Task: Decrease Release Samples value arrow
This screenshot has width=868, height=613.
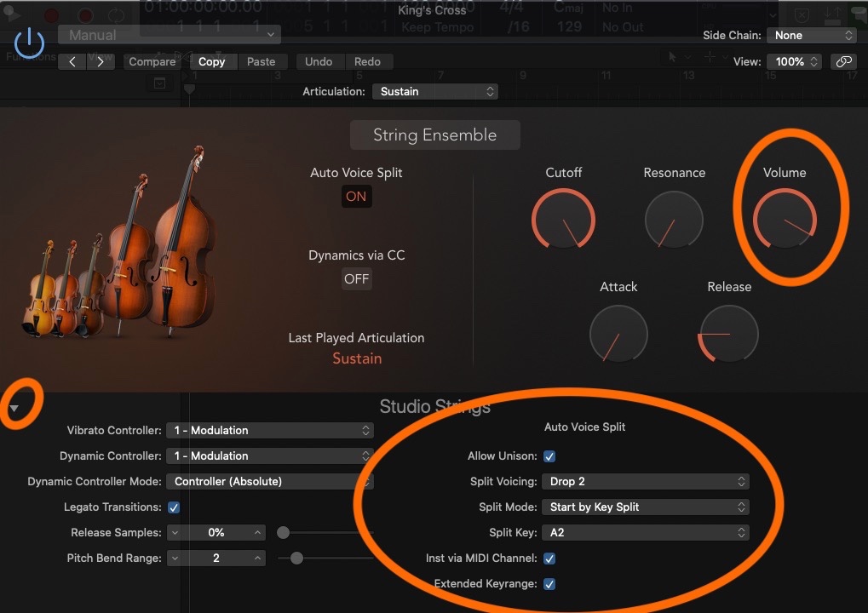Action: pos(175,533)
